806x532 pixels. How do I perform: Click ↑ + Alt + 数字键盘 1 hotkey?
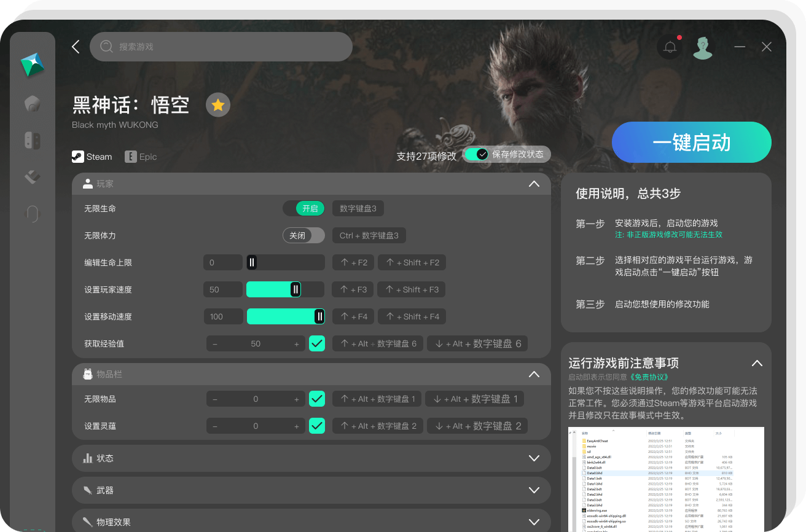coord(377,399)
